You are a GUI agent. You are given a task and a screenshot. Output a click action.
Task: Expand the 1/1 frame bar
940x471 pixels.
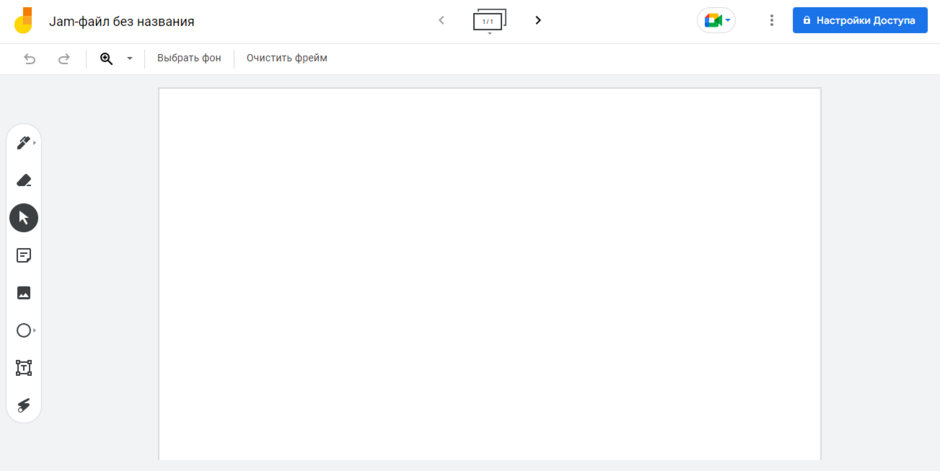[x=490, y=21]
